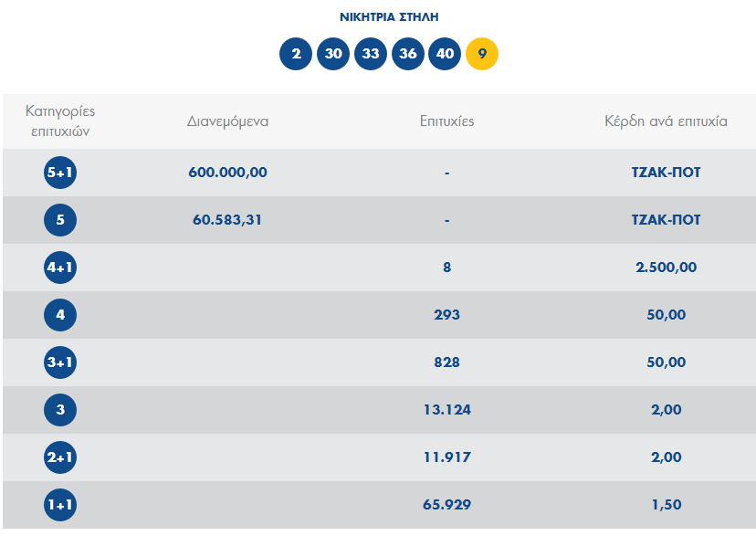Click the 2.500,00 prize amount

[666, 267]
